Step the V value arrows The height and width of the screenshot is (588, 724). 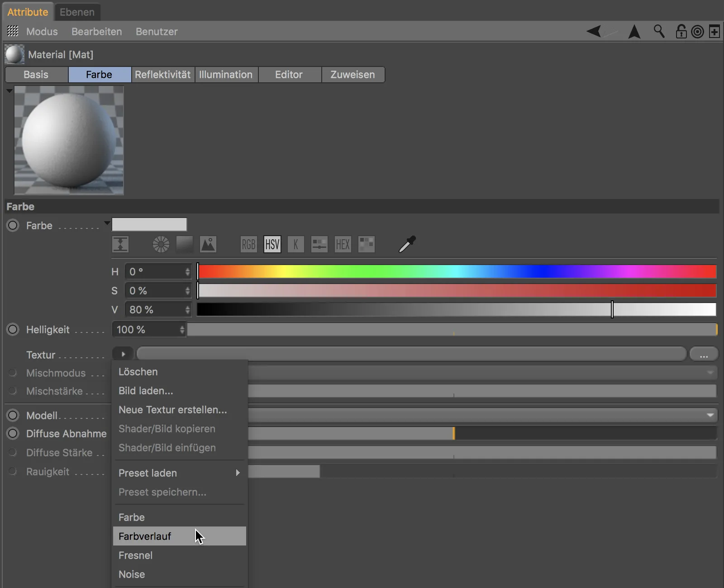click(x=187, y=309)
